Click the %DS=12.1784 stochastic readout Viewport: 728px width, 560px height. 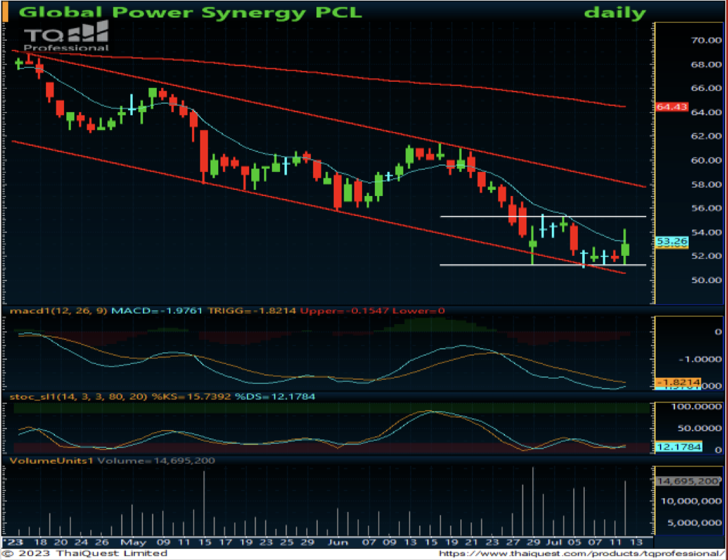point(275,396)
